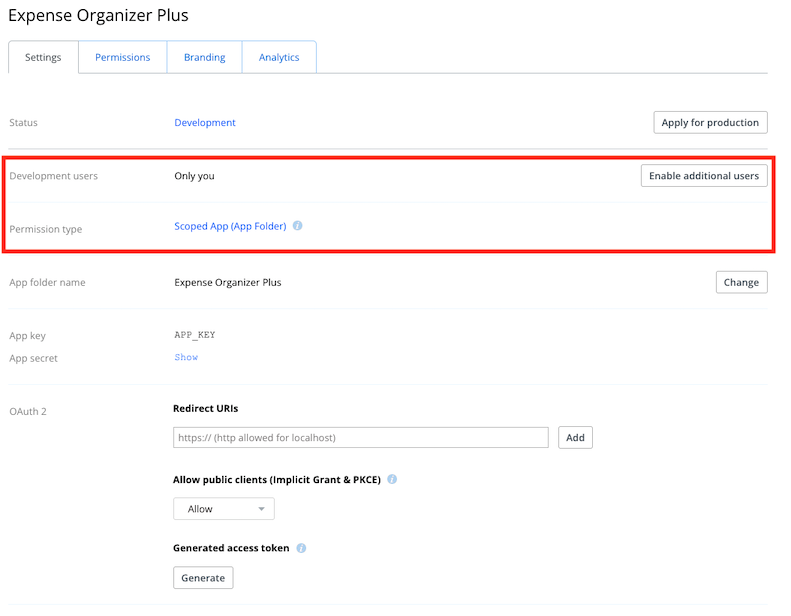
Task: Change the app folder name
Action: pyautogui.click(x=741, y=282)
